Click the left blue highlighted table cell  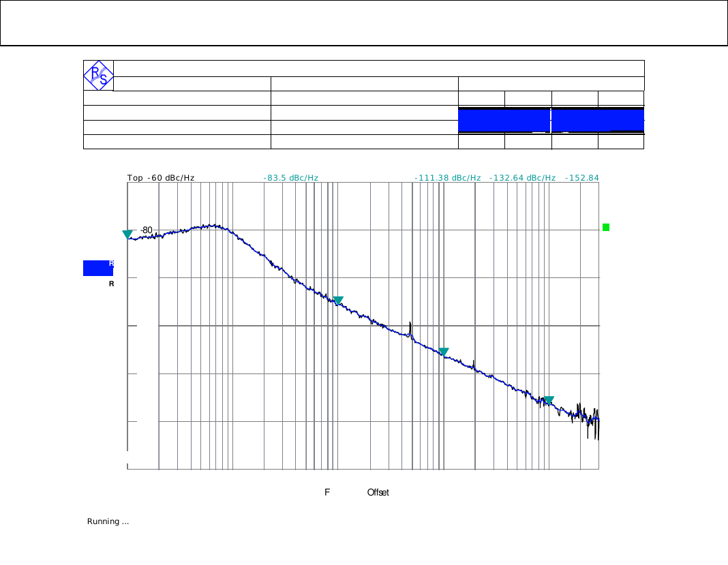504,120
